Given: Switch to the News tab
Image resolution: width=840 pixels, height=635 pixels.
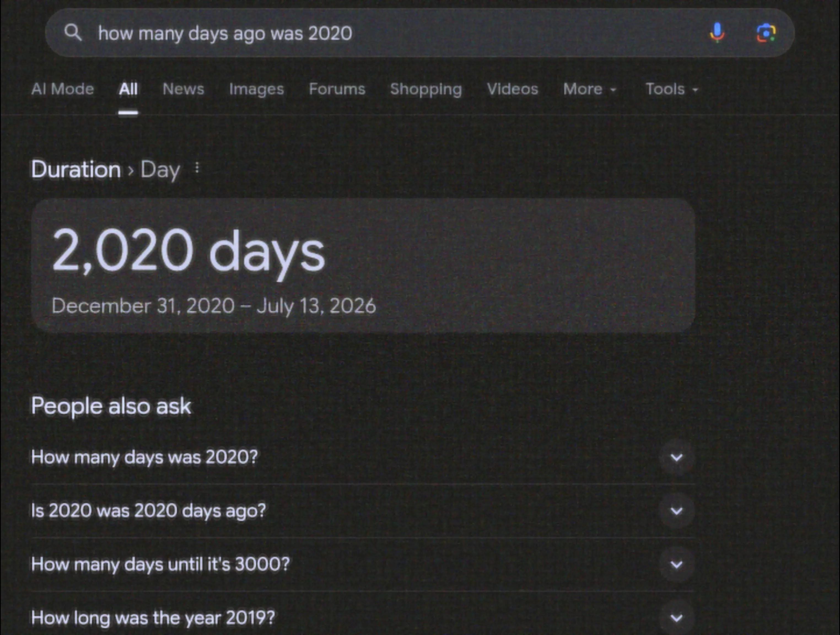Looking at the screenshot, I should click(184, 89).
